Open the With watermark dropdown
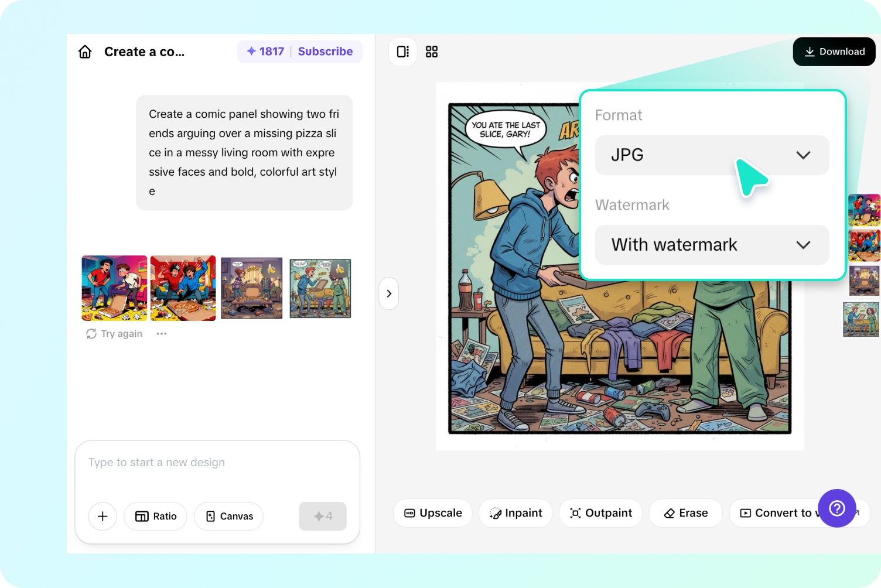The width and height of the screenshot is (881, 588). point(712,245)
